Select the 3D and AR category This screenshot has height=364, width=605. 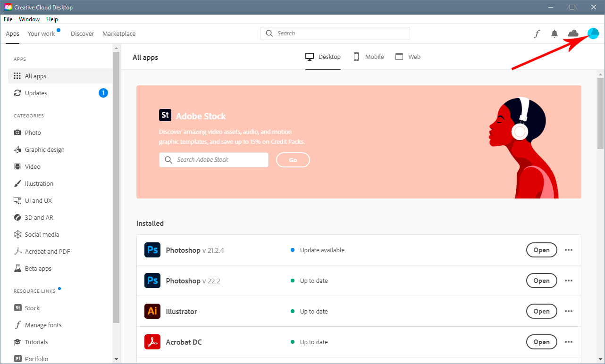[38, 217]
